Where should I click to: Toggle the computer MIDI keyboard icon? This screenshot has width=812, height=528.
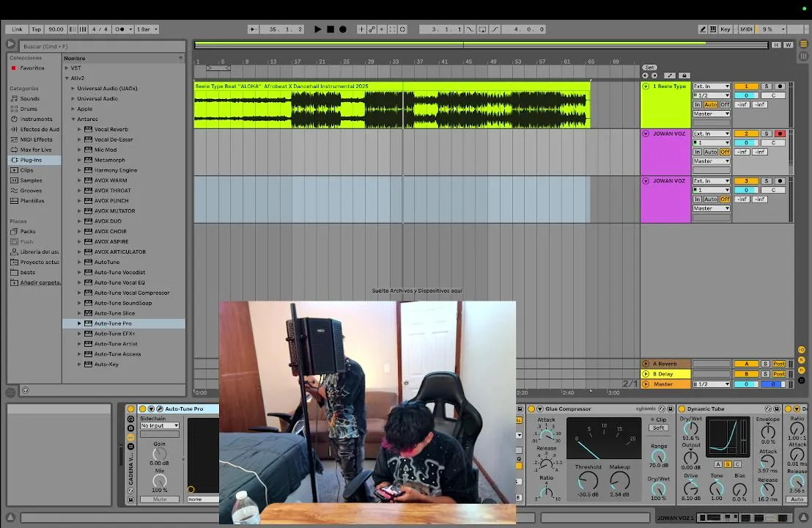pos(713,29)
